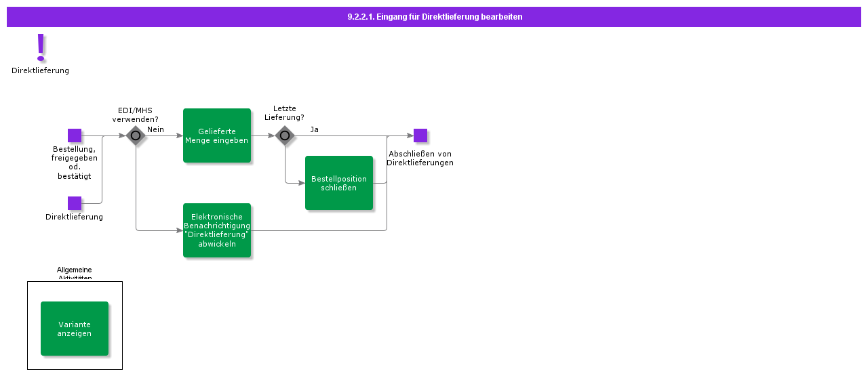Open the 'Bestellposition schließen' activity

[339, 183]
